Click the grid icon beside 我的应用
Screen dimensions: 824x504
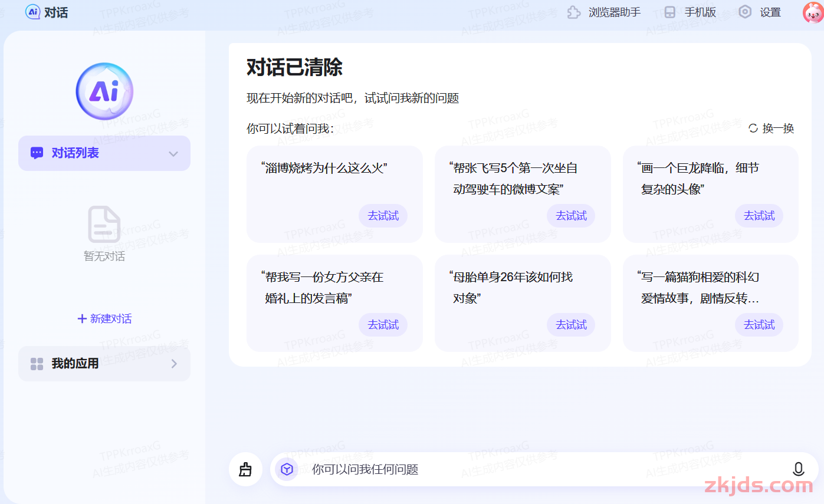[x=37, y=364]
